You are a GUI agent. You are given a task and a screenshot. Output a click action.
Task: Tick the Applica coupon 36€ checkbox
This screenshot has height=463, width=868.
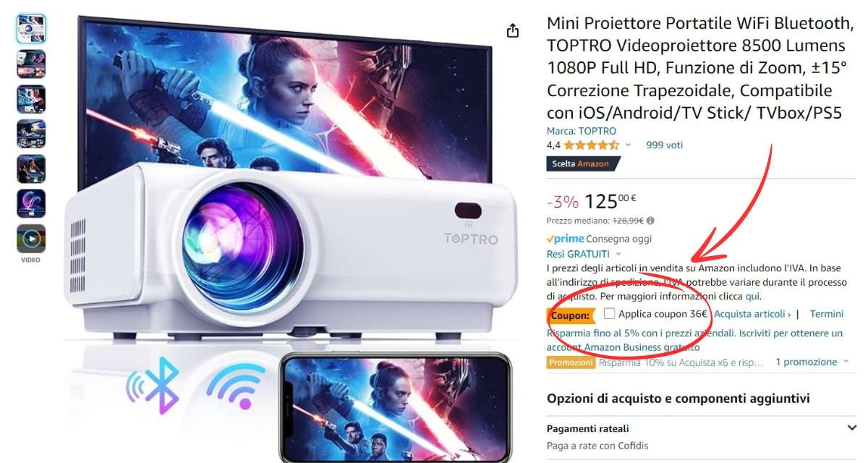pyautogui.click(x=610, y=314)
